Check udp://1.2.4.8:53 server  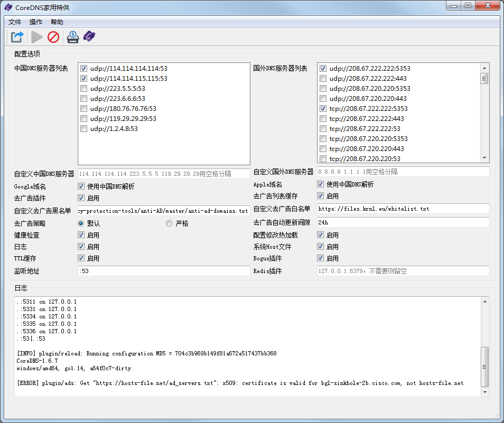[84, 128]
